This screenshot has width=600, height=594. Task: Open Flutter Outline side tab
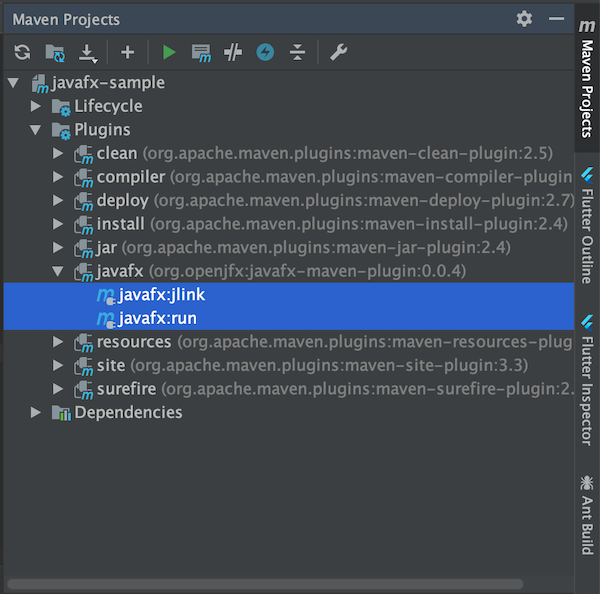587,226
